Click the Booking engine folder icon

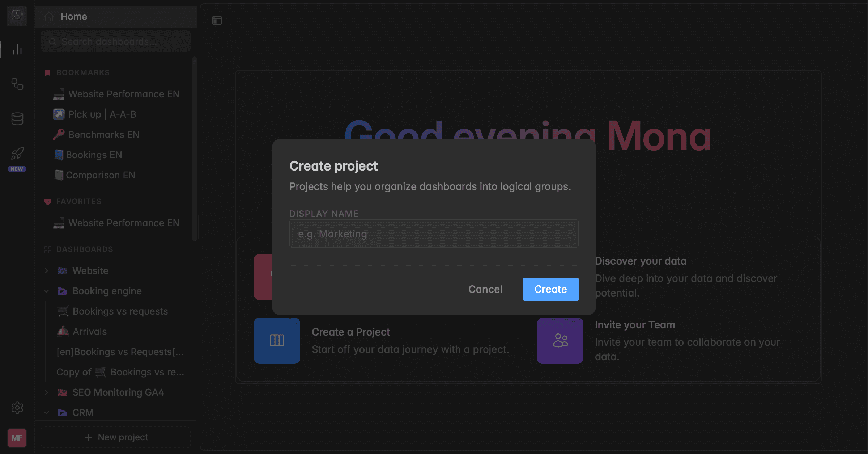coord(62,291)
